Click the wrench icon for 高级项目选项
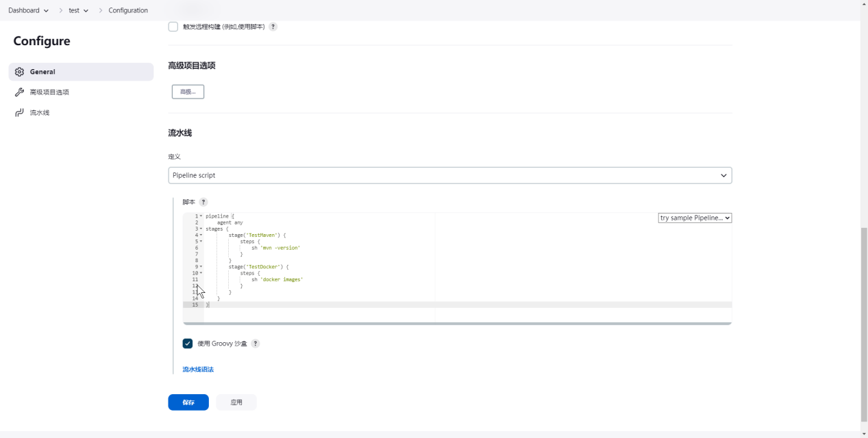This screenshot has width=868, height=438. (x=19, y=92)
